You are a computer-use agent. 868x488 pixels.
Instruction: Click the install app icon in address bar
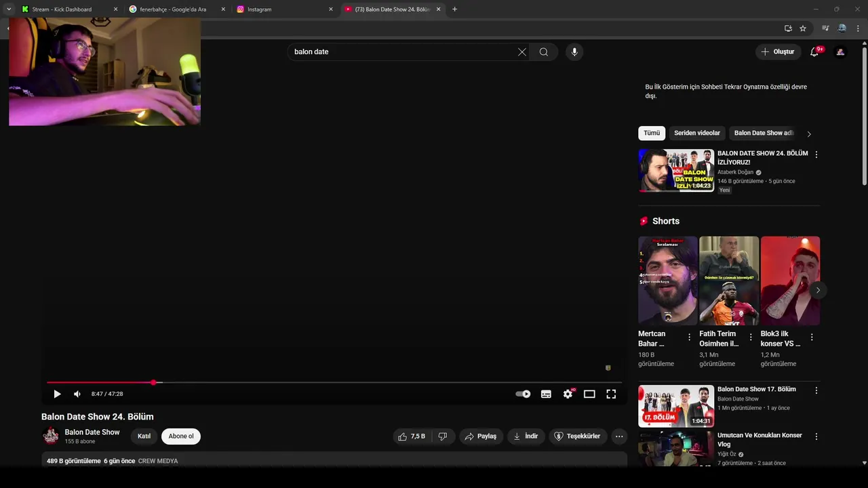[x=788, y=28]
